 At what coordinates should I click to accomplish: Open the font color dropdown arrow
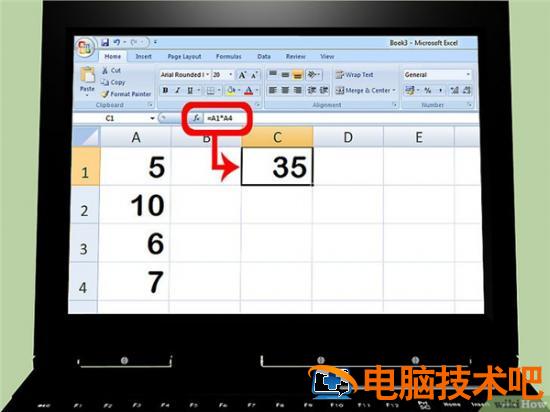pos(257,91)
